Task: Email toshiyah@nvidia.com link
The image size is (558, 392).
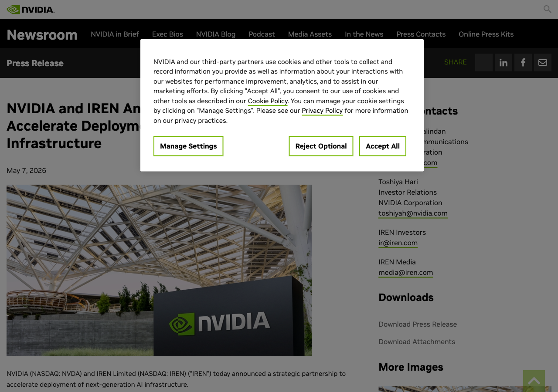Action: click(x=413, y=213)
